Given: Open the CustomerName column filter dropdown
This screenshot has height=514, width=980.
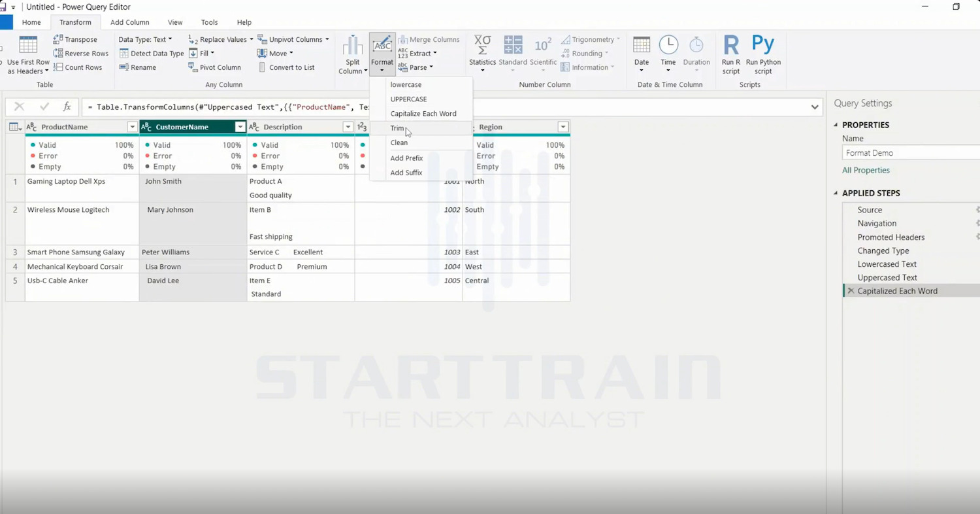Looking at the screenshot, I should (240, 127).
